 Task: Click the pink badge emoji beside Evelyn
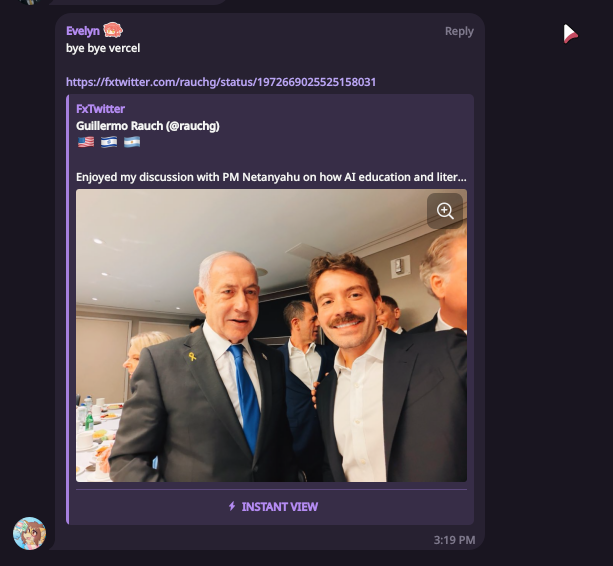[113, 31]
